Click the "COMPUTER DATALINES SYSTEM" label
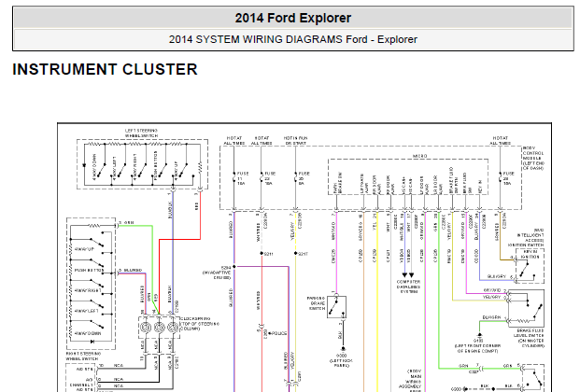 (x=408, y=287)
